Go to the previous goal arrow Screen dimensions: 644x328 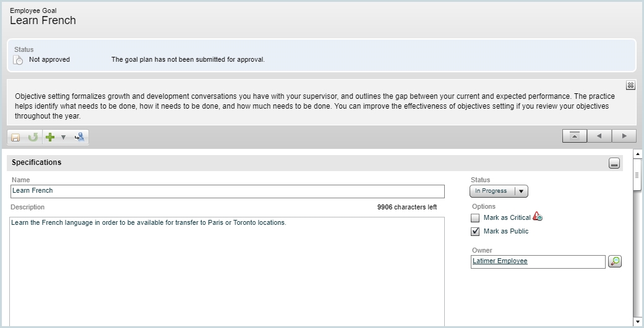[x=599, y=136]
